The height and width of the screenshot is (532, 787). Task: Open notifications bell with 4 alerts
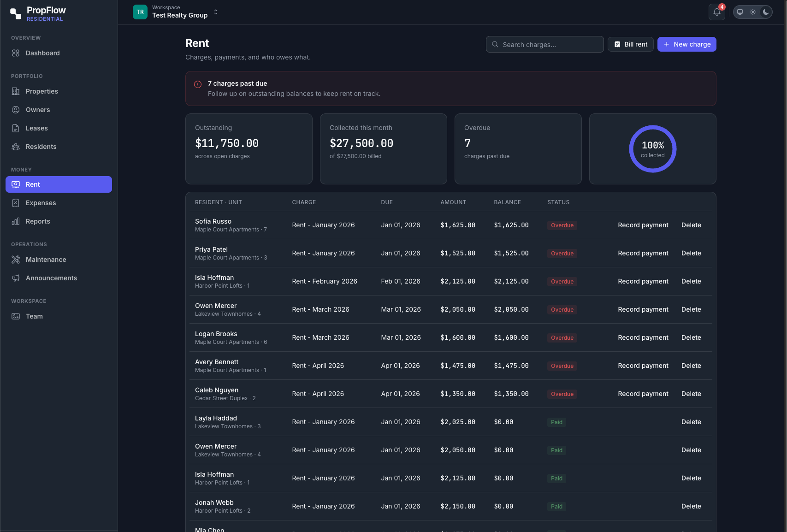(717, 12)
